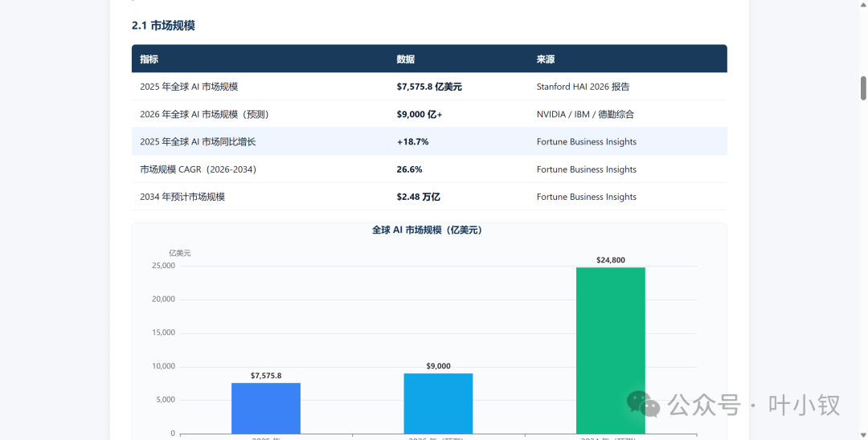Click the '25,000' y-axis tick label
The height and width of the screenshot is (440, 868).
pos(163,266)
